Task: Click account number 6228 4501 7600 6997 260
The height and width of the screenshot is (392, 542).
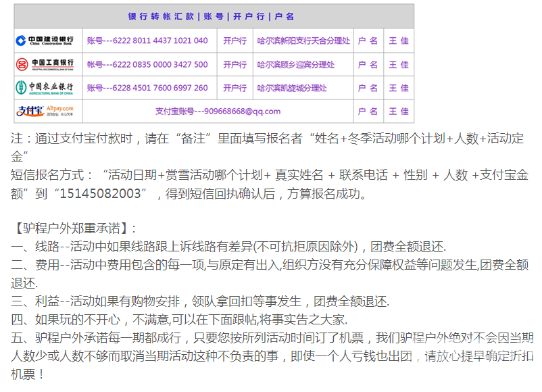Action: [147, 88]
